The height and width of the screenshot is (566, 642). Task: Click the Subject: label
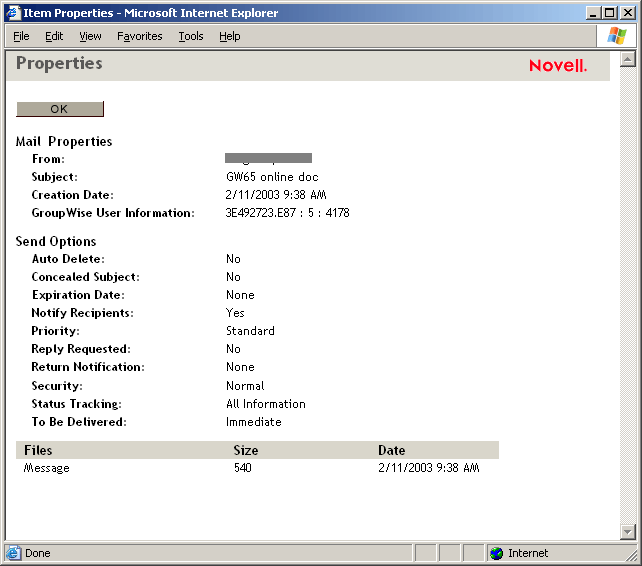pos(54,177)
